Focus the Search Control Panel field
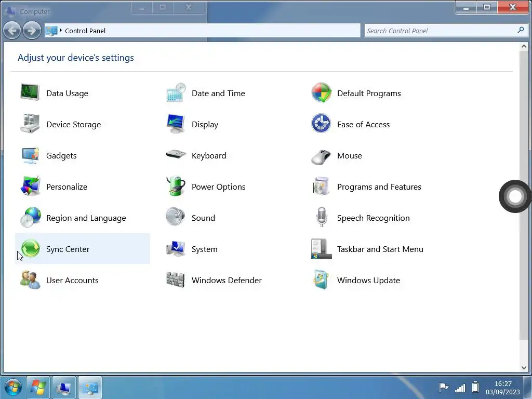 coord(445,31)
